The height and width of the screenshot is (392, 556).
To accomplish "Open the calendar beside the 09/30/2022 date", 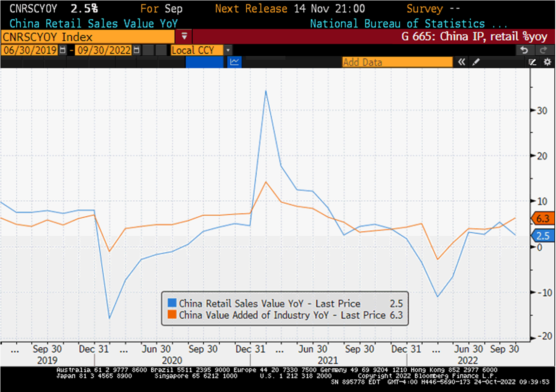I will (136, 50).
